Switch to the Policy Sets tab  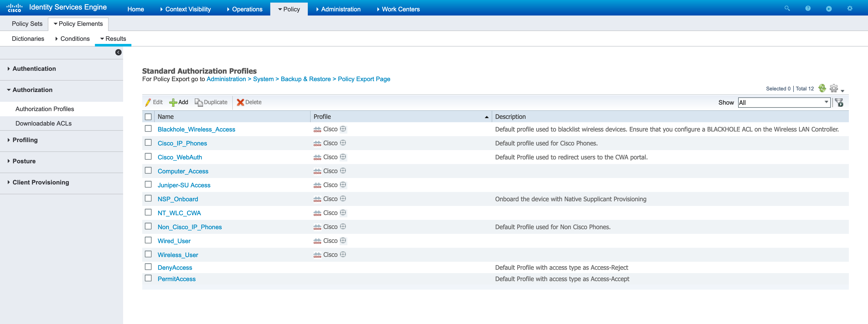click(27, 24)
